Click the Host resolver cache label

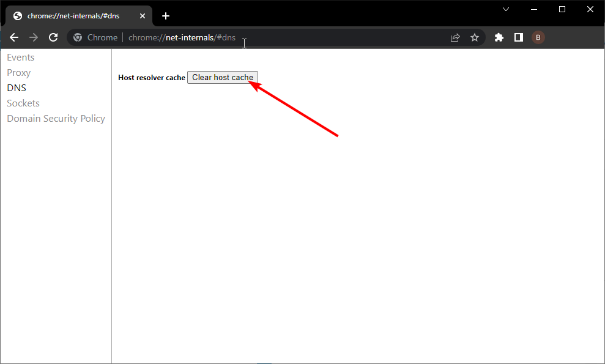pyautogui.click(x=152, y=78)
